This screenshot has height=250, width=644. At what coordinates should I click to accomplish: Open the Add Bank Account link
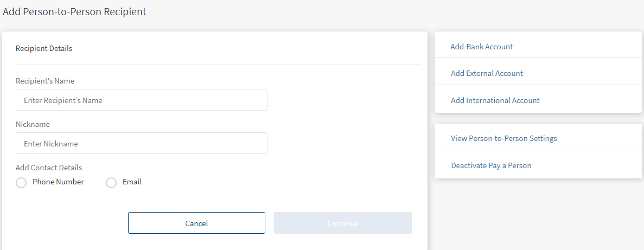(x=481, y=47)
